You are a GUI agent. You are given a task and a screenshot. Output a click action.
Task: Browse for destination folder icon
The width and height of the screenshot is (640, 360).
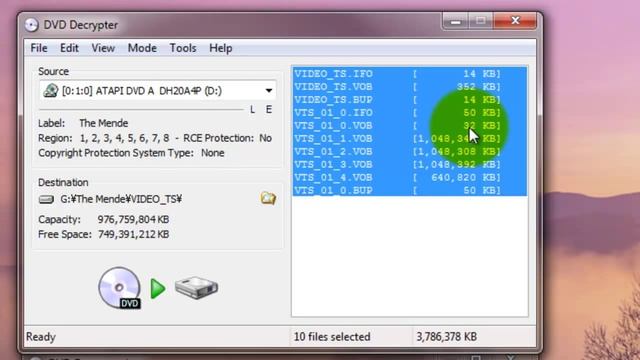coord(268,198)
